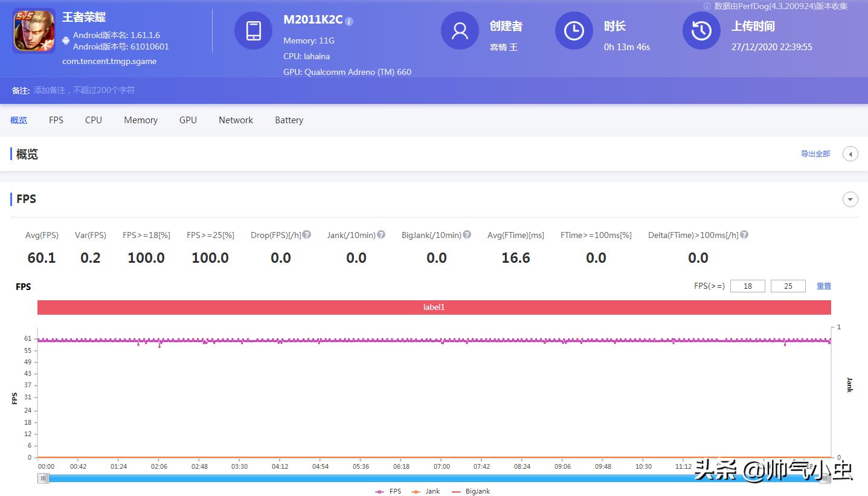
Task: Collapse the FPS panel with its chevron
Action: pos(850,199)
